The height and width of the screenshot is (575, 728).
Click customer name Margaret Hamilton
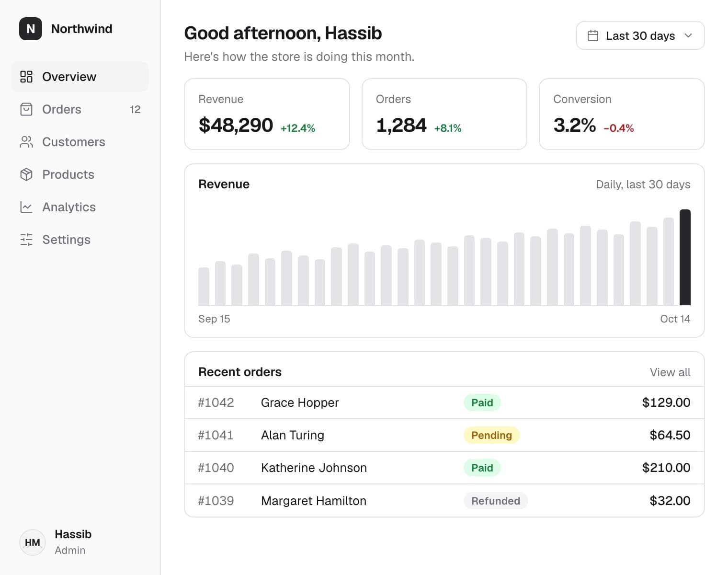click(314, 501)
